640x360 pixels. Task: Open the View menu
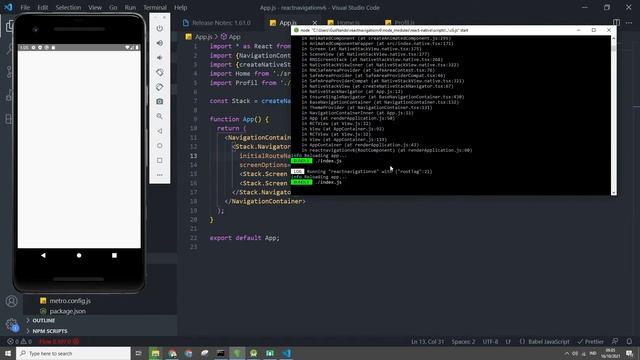95,7
